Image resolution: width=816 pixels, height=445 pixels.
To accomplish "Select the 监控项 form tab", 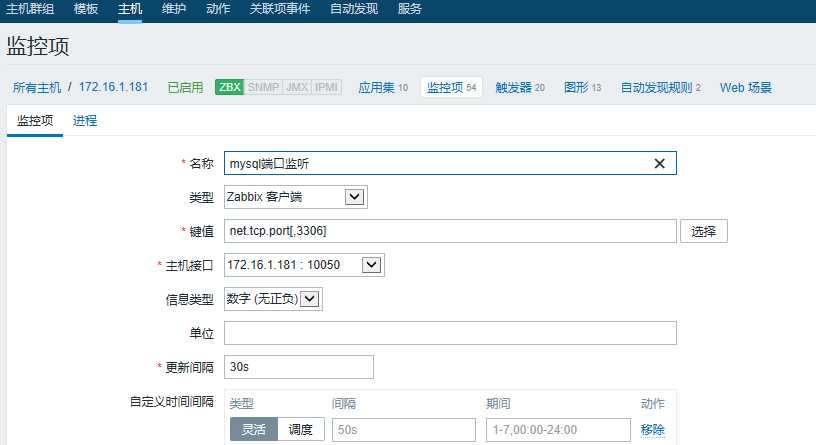I will click(35, 121).
